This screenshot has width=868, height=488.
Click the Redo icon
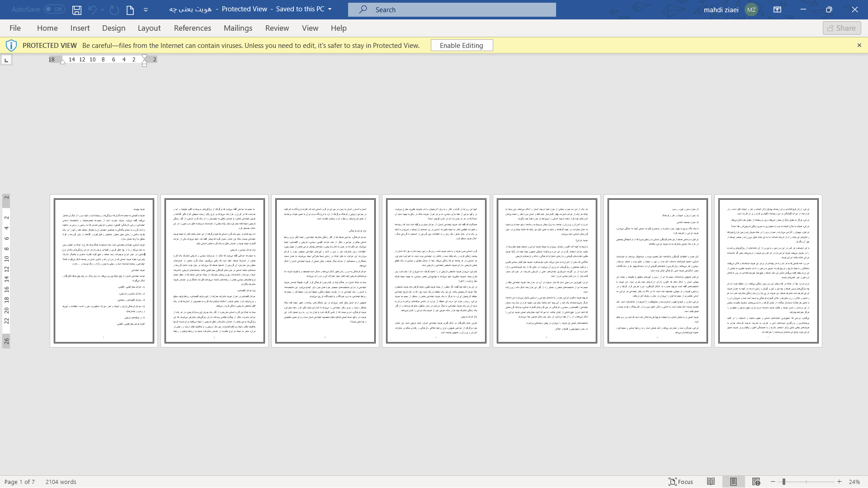[x=113, y=9]
